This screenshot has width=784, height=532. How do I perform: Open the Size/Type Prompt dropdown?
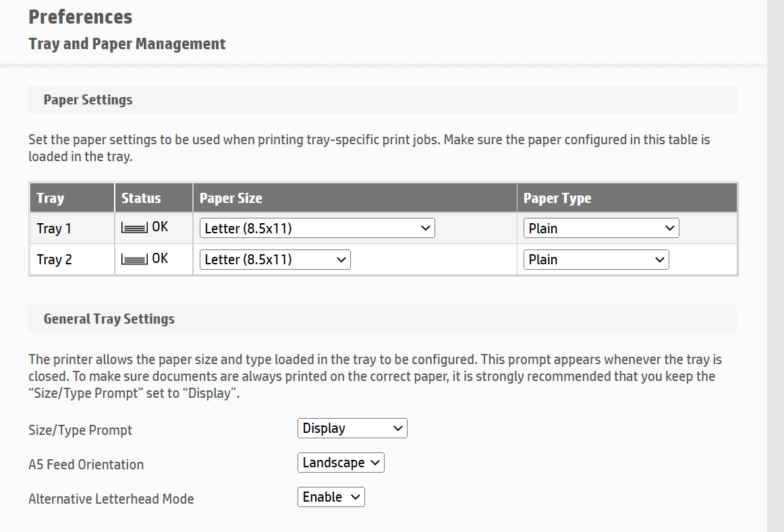pos(352,427)
